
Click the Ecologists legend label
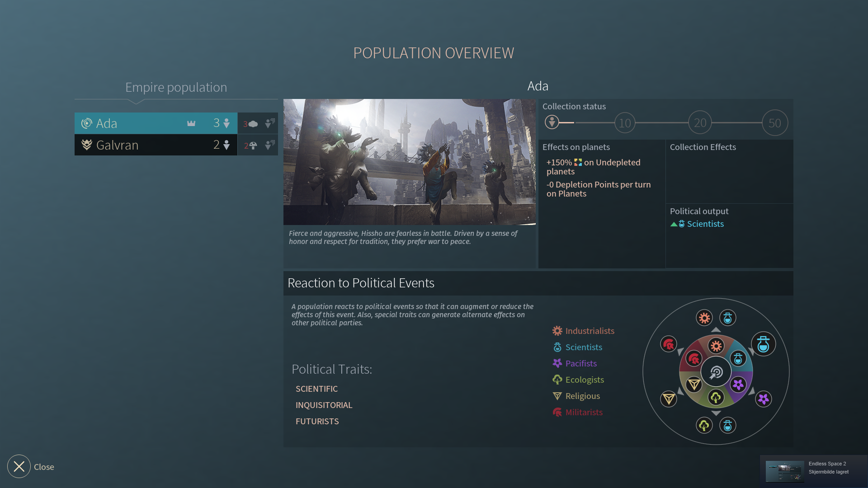[x=585, y=380]
